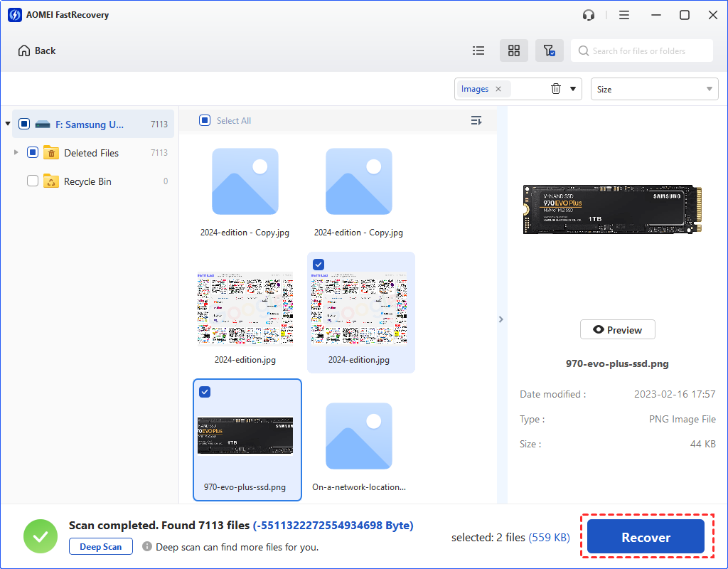Open the hamburger menu in title bar
The height and width of the screenshot is (569, 728).
pyautogui.click(x=624, y=15)
